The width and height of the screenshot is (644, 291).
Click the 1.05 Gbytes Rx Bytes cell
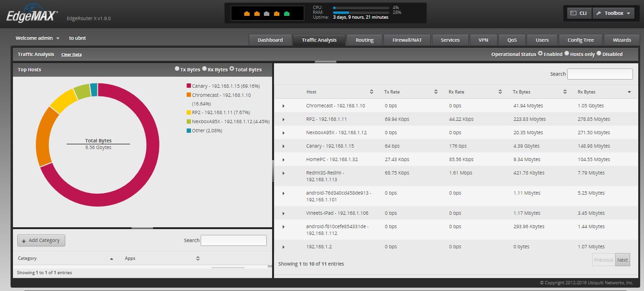(591, 105)
